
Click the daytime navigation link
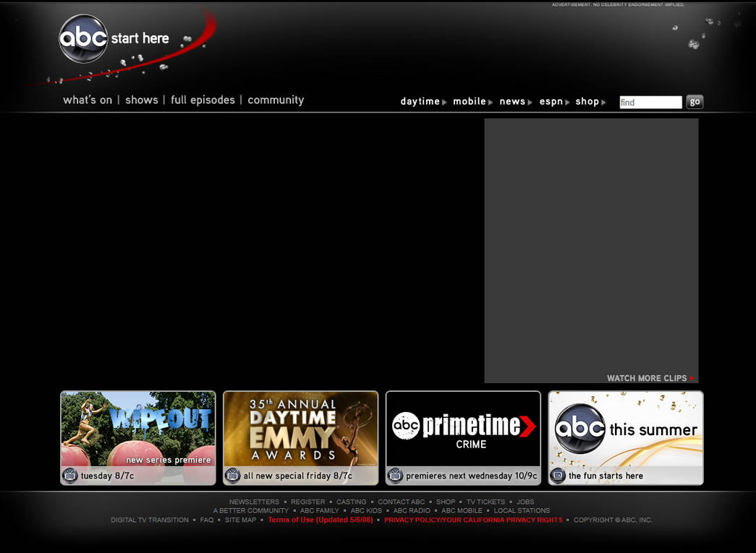pos(420,101)
